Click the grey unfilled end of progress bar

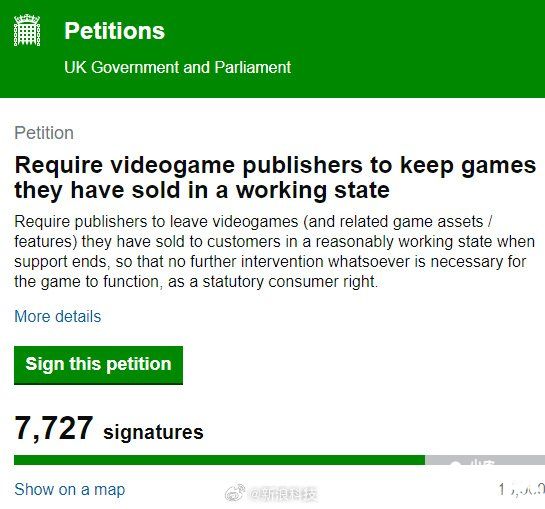485,460
